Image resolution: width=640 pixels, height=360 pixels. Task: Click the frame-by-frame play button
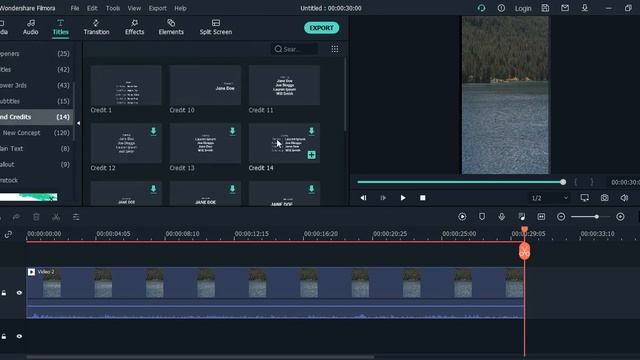click(383, 198)
